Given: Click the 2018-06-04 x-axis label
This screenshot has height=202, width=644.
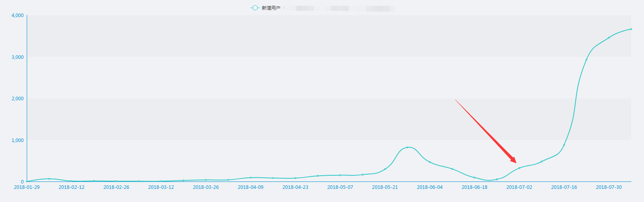Looking at the screenshot, I should coord(430,187).
